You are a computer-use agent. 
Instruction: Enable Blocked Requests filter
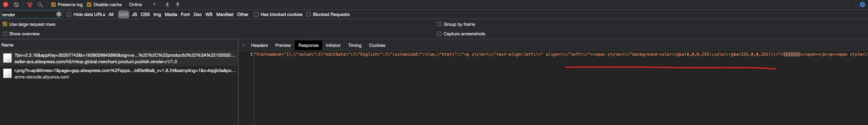[x=308, y=14]
